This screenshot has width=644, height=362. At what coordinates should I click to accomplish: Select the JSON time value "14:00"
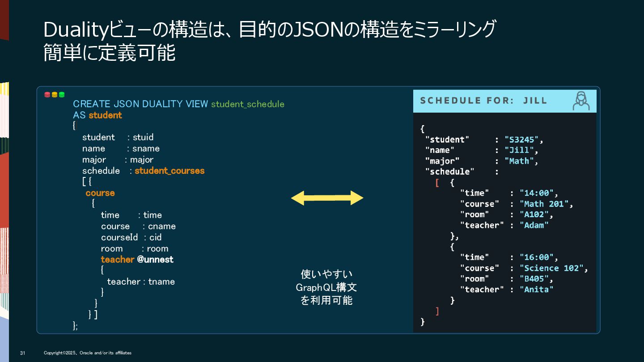(537, 193)
